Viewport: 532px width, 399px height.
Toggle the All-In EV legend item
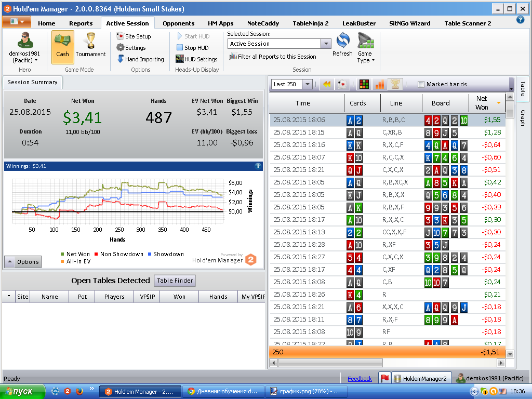point(75,262)
